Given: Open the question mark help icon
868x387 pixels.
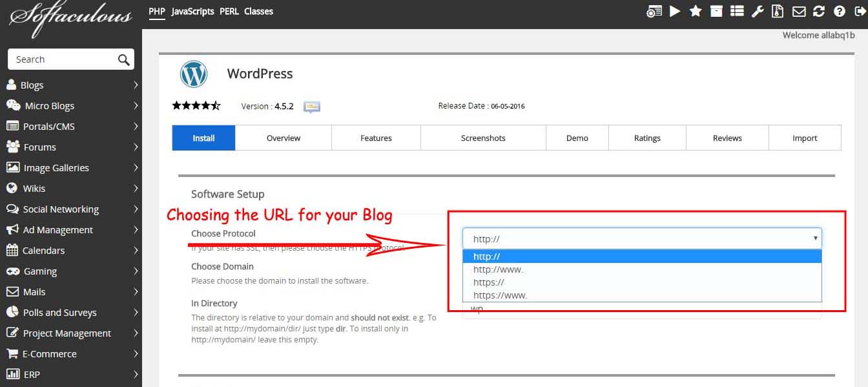Looking at the screenshot, I should click(x=840, y=11).
